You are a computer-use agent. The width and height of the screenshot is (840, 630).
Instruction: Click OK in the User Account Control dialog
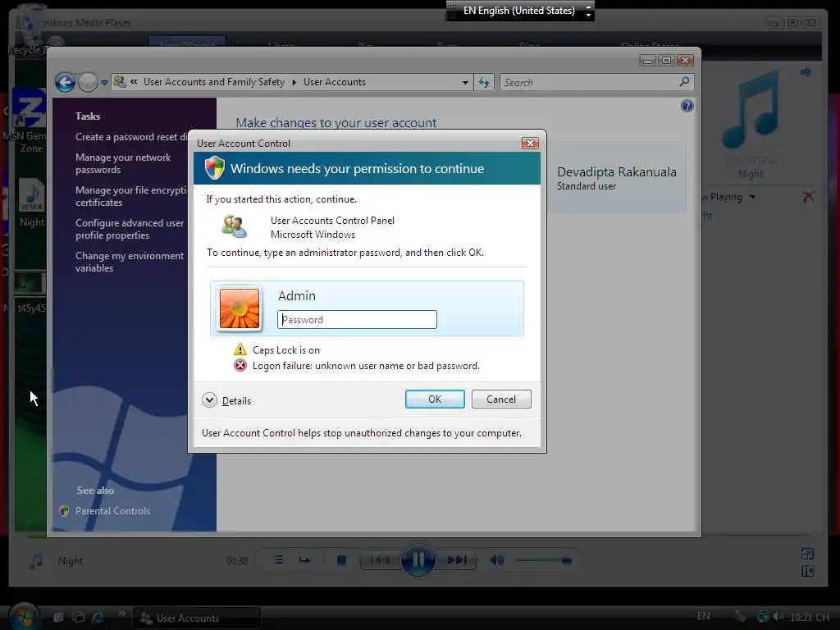coord(435,399)
